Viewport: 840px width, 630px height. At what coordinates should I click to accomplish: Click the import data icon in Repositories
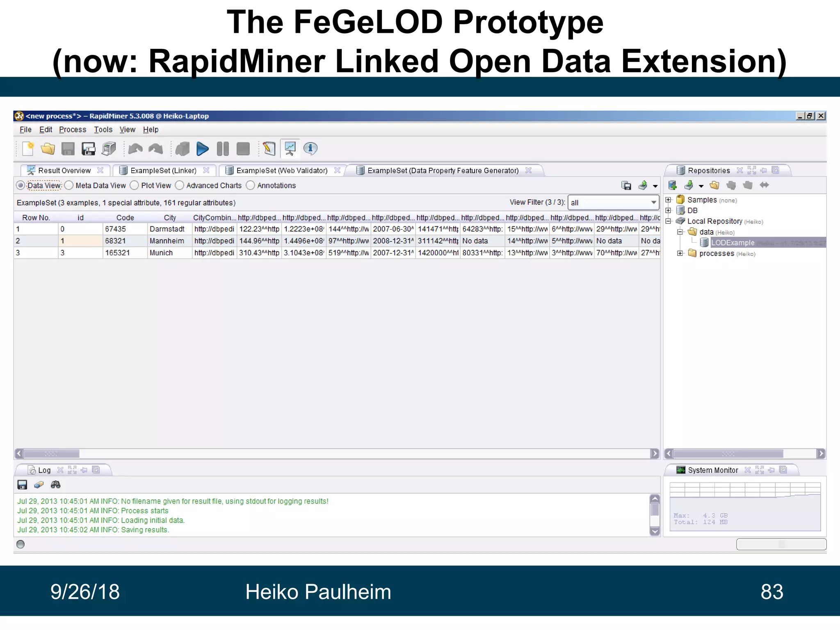[689, 185]
